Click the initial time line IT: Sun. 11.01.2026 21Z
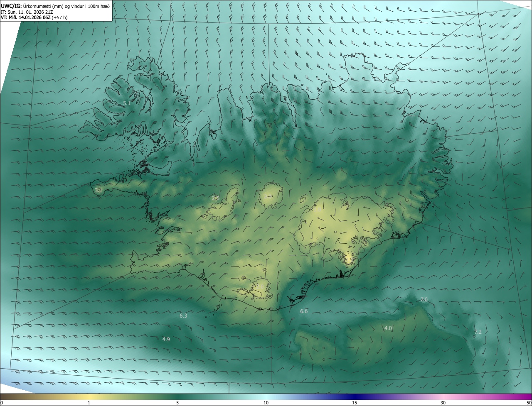 (27, 12)
